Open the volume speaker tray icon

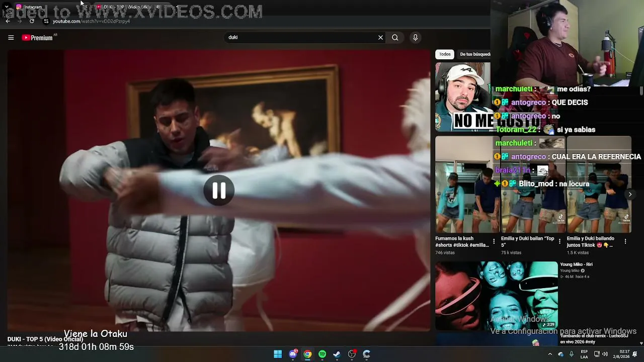click(605, 354)
